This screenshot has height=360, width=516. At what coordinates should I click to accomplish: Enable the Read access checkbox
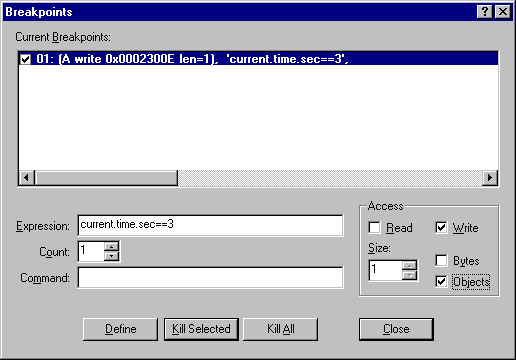click(374, 228)
